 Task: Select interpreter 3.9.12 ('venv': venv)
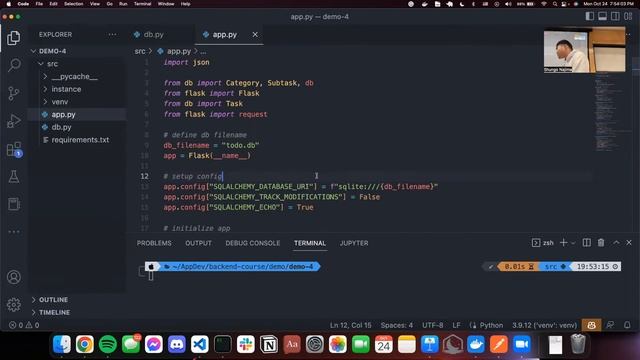click(544, 325)
